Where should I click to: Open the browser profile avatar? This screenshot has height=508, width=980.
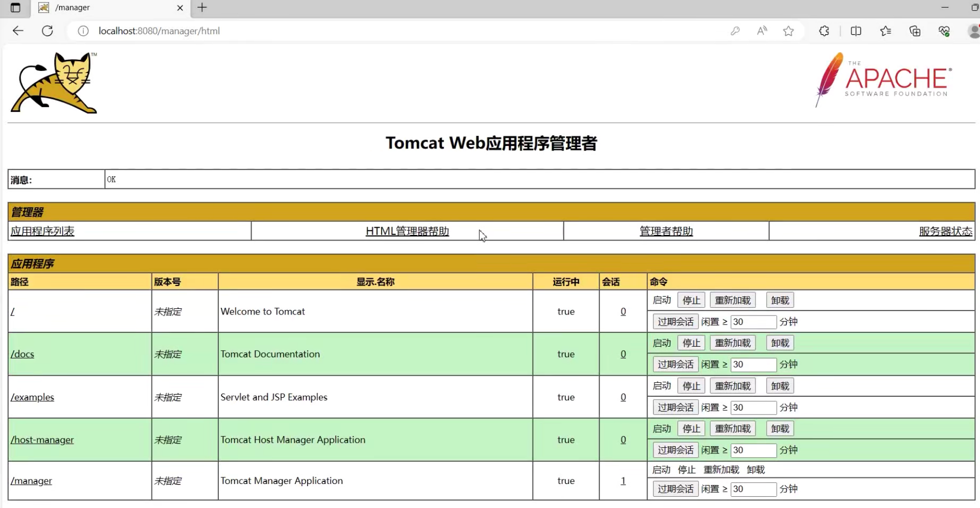973,31
